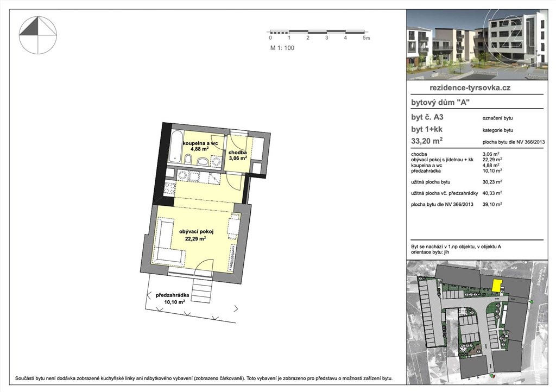Click the 'byt 1+kk' category text
This screenshot has height=392, width=556.
coord(427,129)
